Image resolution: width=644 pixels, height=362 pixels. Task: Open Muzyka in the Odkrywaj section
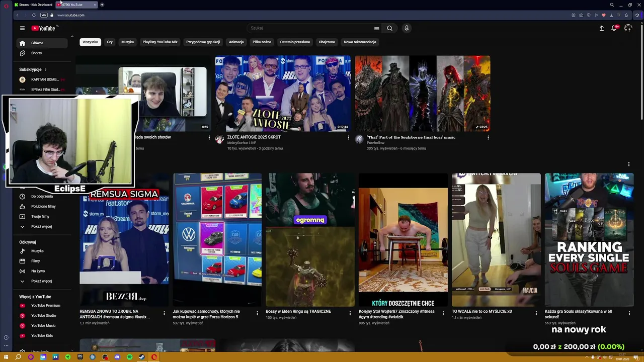tap(42, 251)
